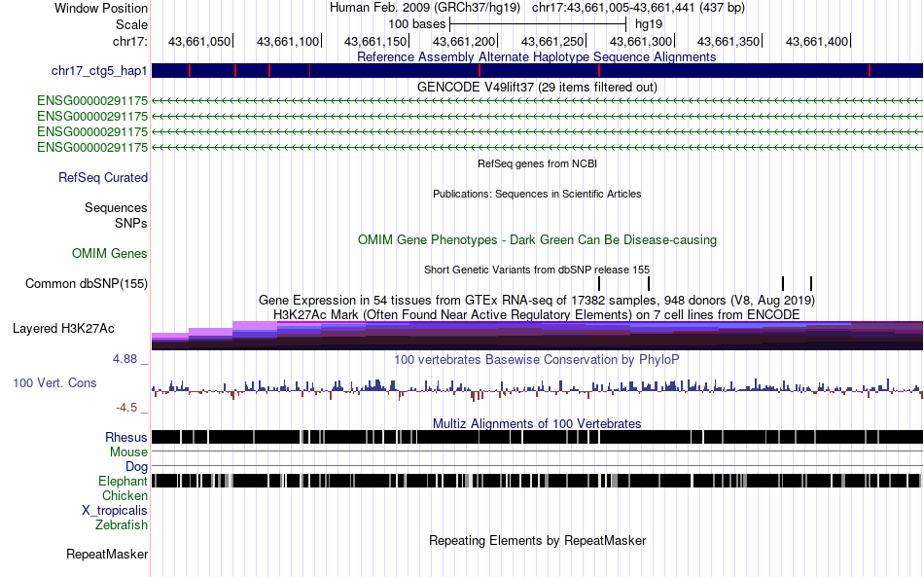The image size is (924, 577).
Task: Click the Human Feb. 2009 (GRCh37/hg19) text
Action: tap(425, 8)
